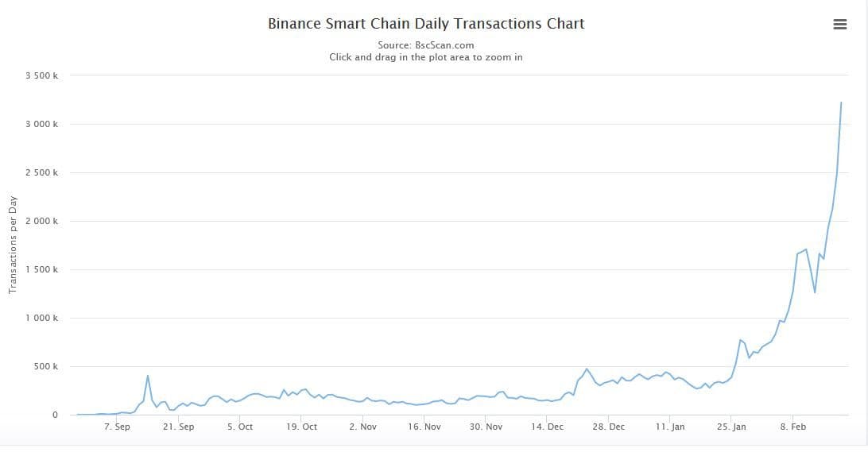Screen dimensions: 868x452
Task: Click the line's peak at the far right
Action: tap(841, 102)
